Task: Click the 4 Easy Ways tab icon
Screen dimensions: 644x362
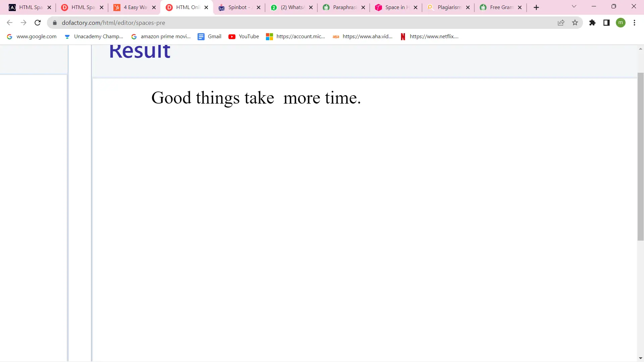Action: 116,7
